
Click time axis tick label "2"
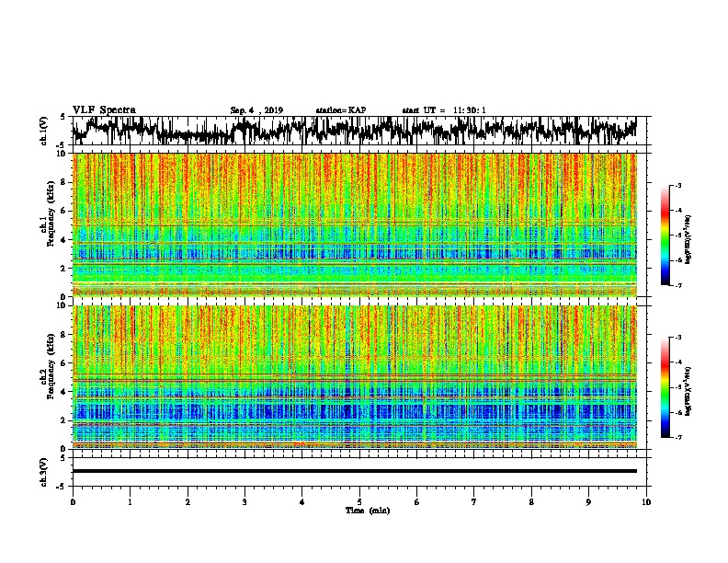pos(188,502)
